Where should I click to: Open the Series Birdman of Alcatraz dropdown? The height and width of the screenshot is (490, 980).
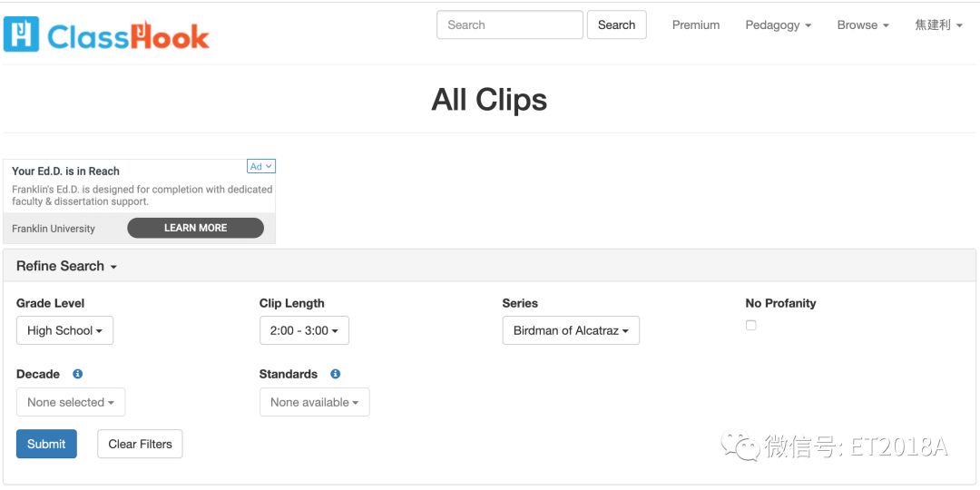click(571, 330)
